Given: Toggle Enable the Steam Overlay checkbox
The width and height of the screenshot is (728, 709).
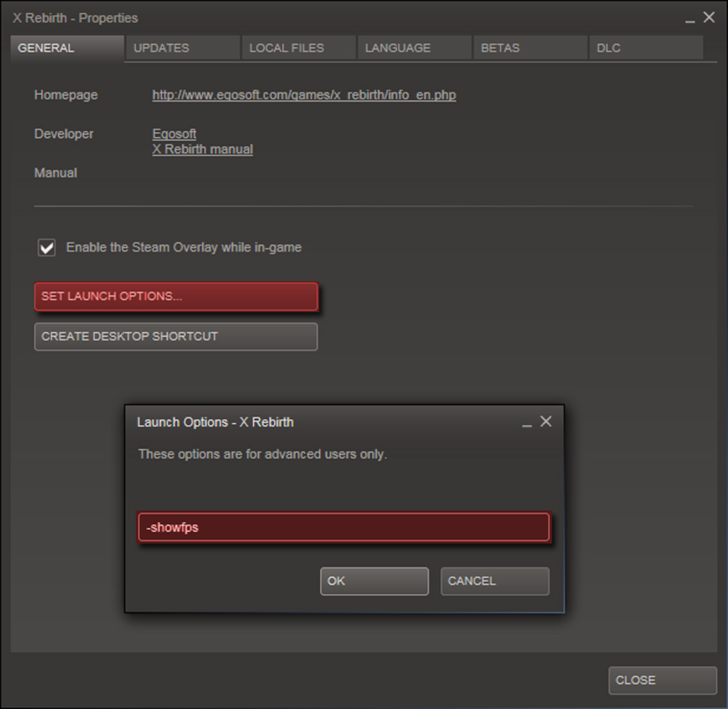Looking at the screenshot, I should point(47,247).
